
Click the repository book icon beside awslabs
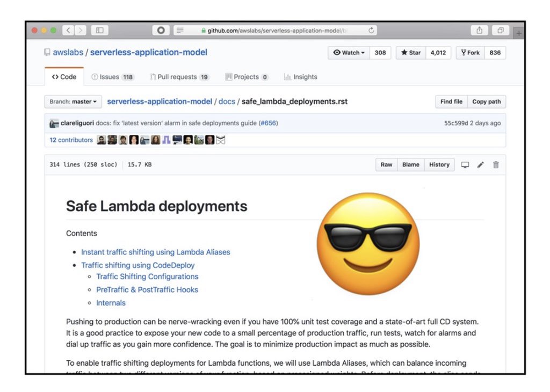pyautogui.click(x=47, y=52)
